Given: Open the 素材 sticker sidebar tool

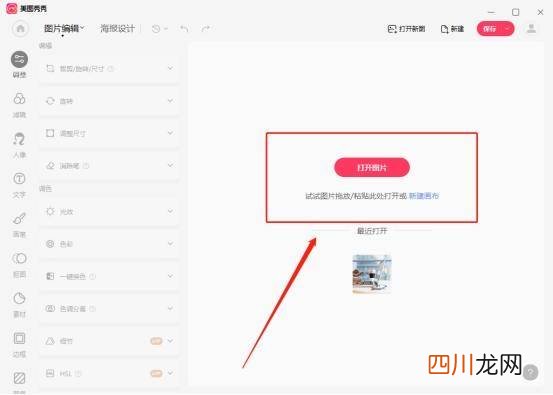Looking at the screenshot, I should coord(19,305).
